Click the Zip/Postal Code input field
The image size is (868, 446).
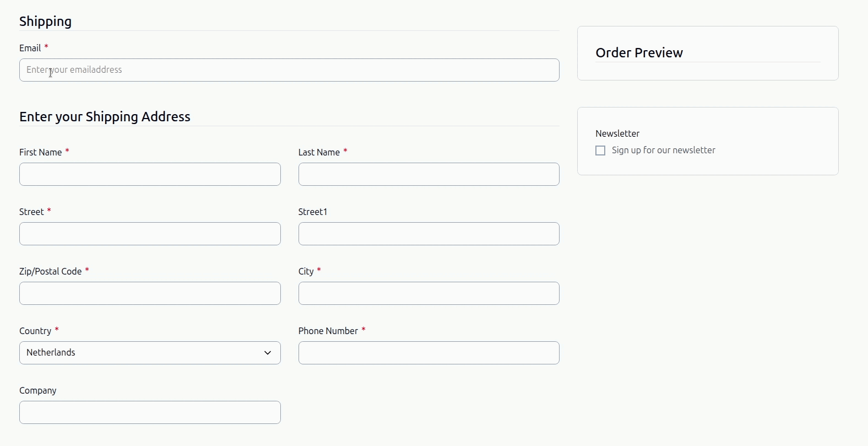(150, 293)
